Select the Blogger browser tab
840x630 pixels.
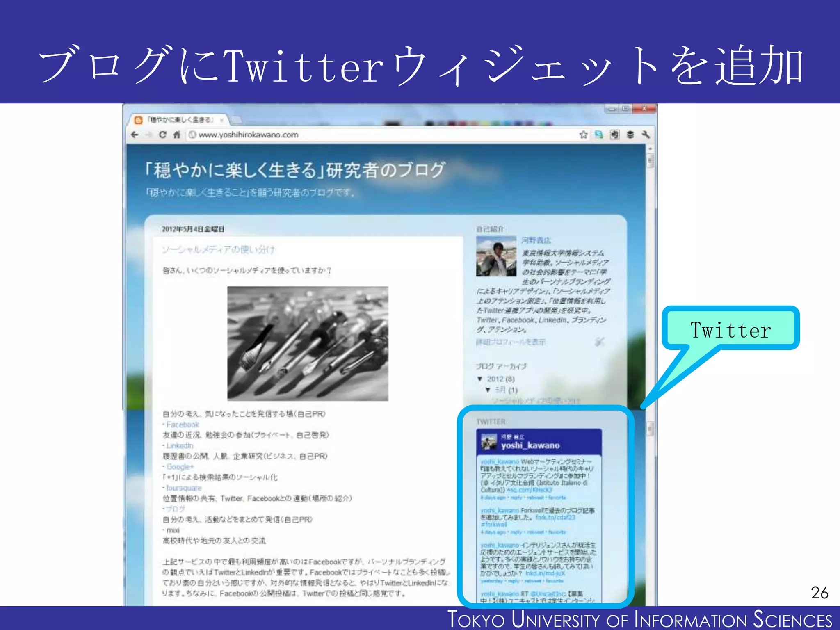tap(180, 120)
